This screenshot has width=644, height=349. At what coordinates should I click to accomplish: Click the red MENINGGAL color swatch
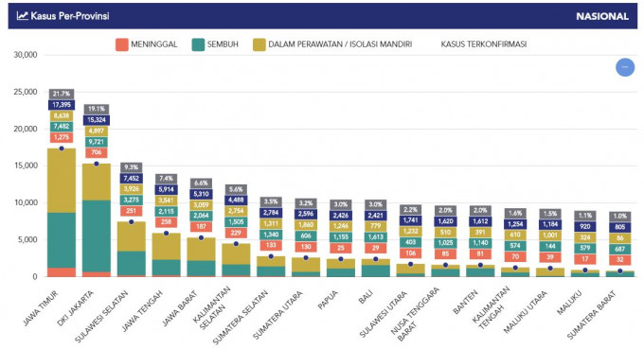pyautogui.click(x=122, y=44)
